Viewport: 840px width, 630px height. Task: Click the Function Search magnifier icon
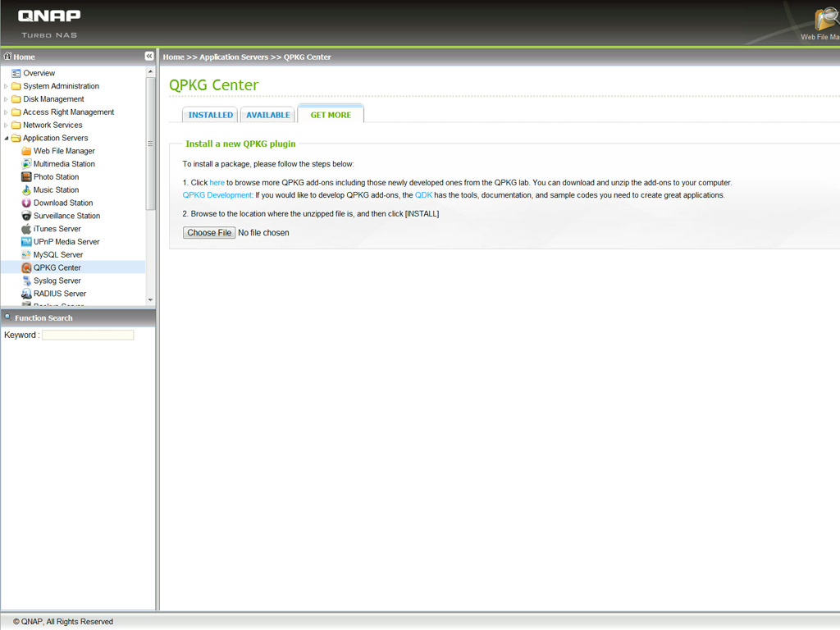8,317
